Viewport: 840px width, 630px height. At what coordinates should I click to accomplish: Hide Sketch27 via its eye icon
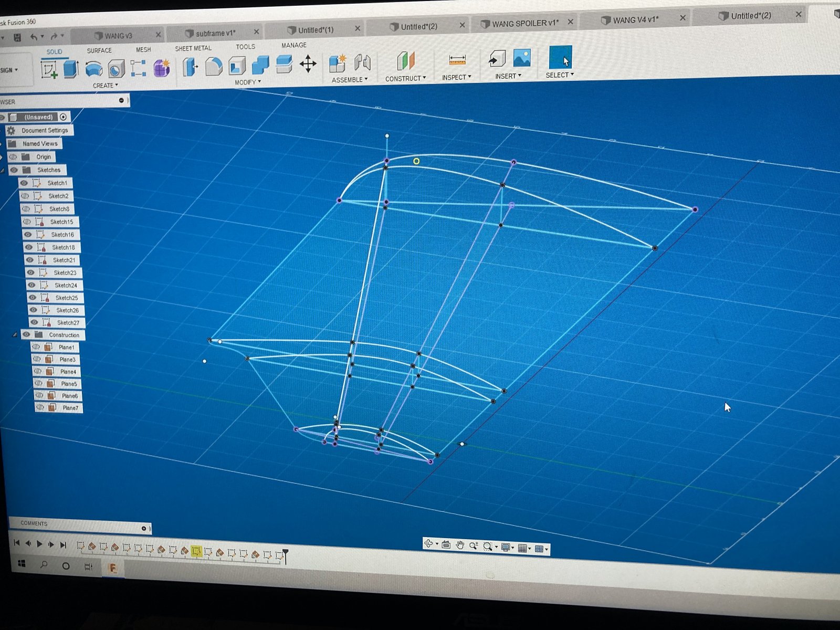point(34,322)
